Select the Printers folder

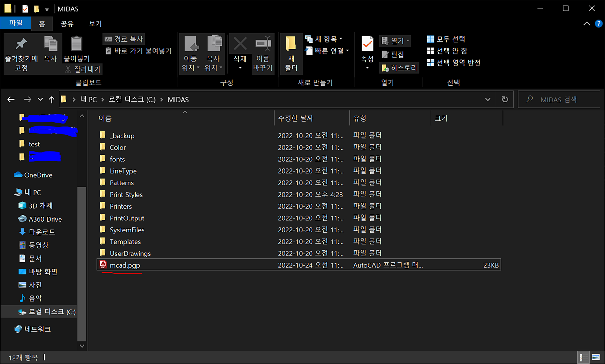point(299,206)
